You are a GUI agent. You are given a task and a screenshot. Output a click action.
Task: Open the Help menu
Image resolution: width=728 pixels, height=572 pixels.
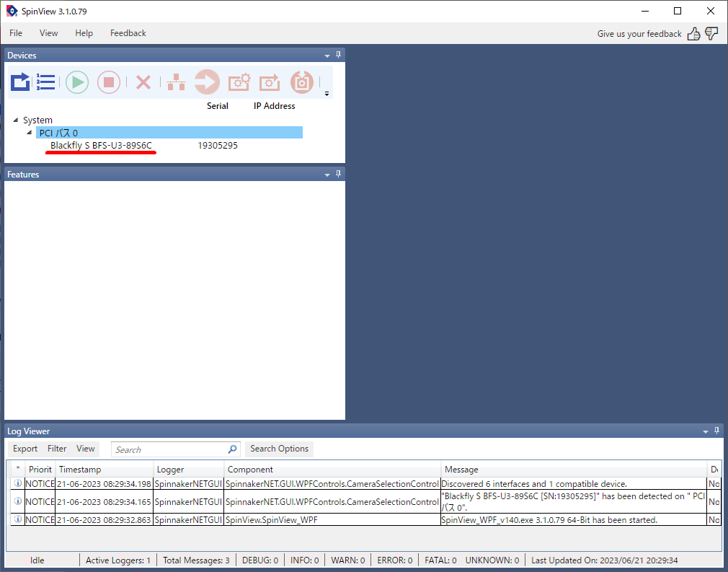[84, 33]
